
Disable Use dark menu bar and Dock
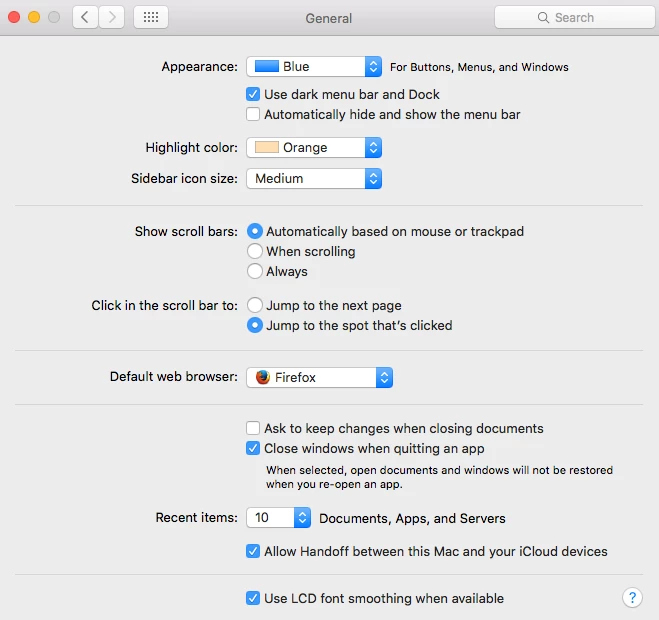[x=253, y=94]
